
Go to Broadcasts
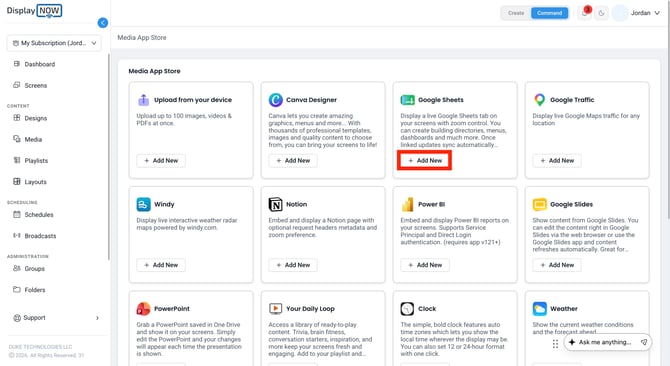point(40,236)
